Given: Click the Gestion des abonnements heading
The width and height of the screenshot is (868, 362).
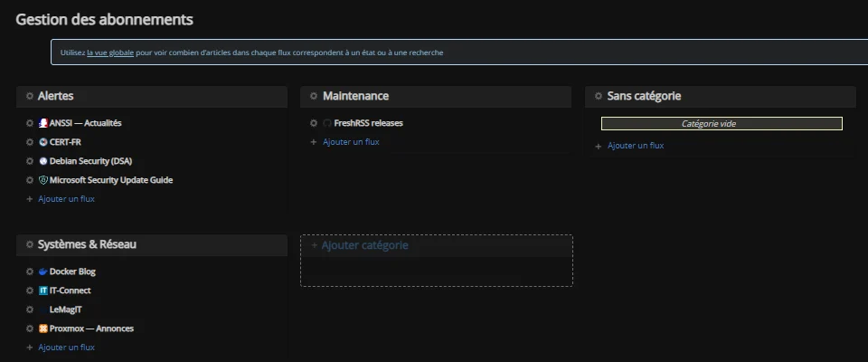Looking at the screenshot, I should pyautogui.click(x=104, y=19).
